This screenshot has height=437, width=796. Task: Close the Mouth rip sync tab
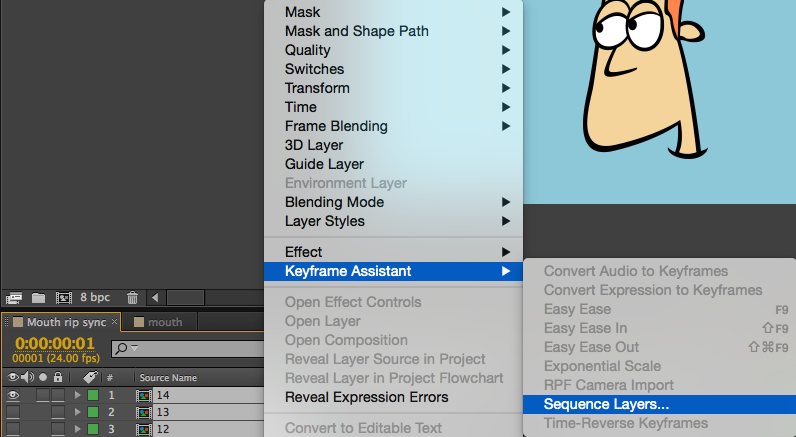(x=115, y=322)
